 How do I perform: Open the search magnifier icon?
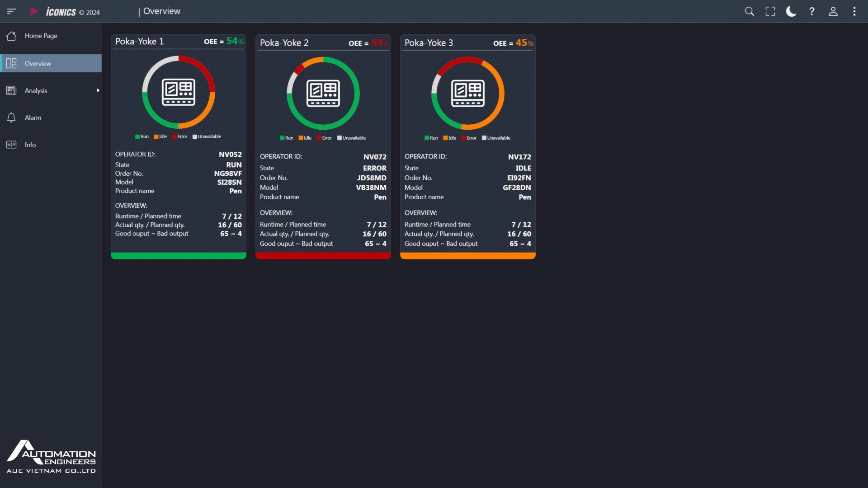coord(749,11)
